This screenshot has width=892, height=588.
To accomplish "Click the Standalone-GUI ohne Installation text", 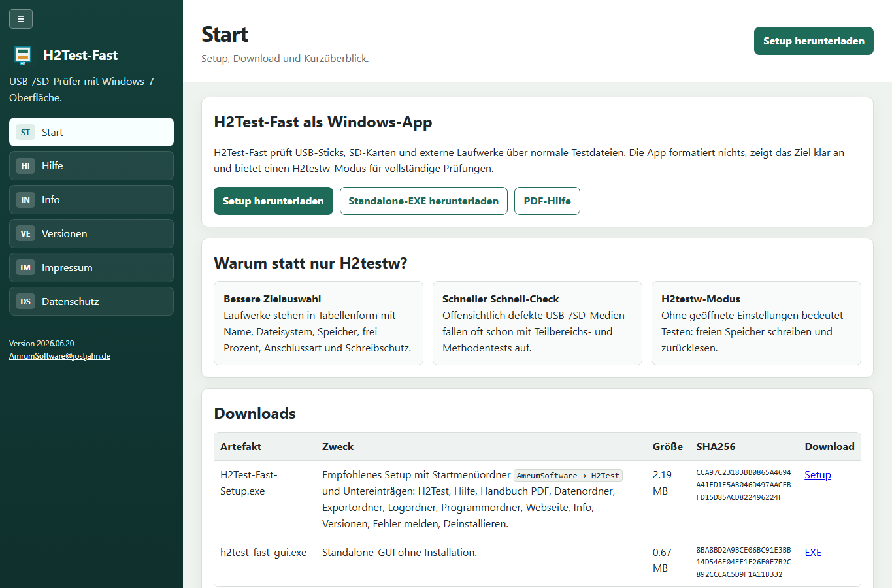I will tap(399, 553).
